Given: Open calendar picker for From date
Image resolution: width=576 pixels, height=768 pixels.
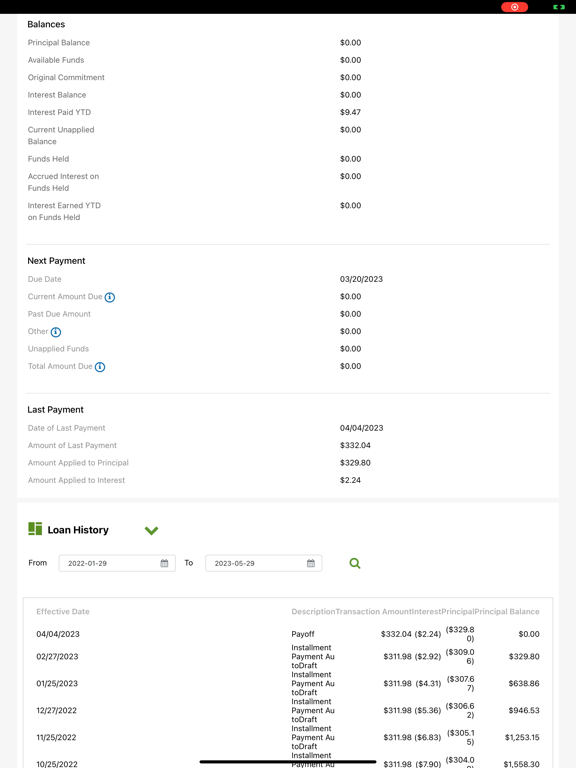Looking at the screenshot, I should [x=164, y=563].
